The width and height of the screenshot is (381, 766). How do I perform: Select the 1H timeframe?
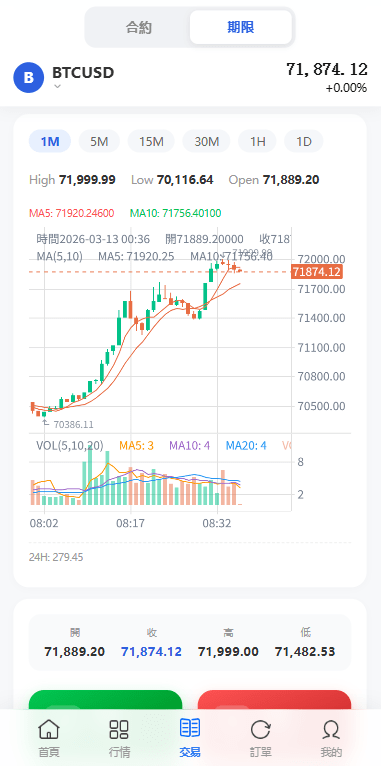(257, 142)
